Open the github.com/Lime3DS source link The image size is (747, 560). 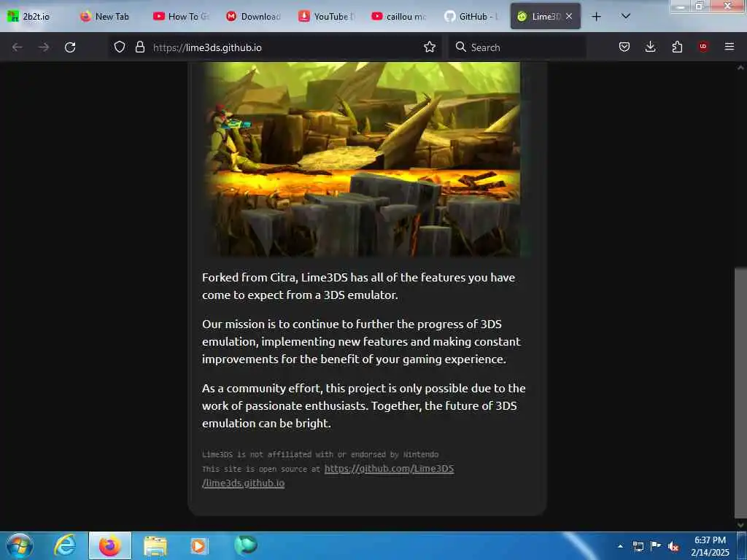[x=328, y=475]
